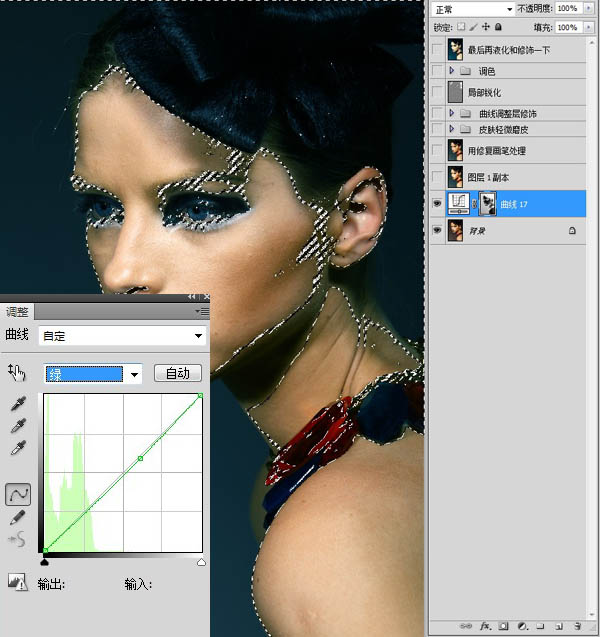
Task: Click the smooth curve values icon
Action: 17,539
